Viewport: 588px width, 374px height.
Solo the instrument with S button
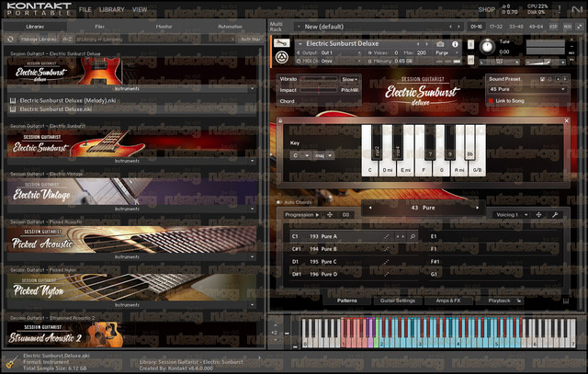tap(470, 45)
